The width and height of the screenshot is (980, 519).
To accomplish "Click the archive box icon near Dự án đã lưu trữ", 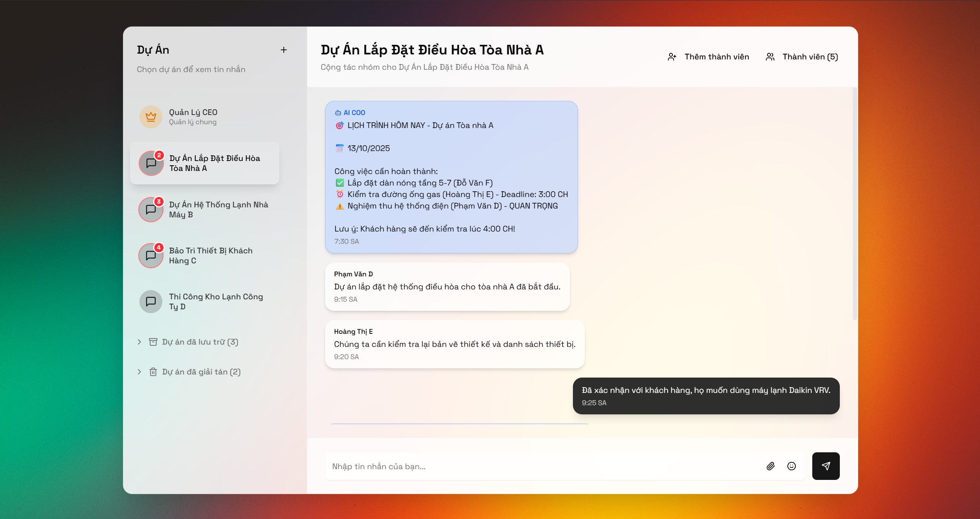I will pos(153,342).
